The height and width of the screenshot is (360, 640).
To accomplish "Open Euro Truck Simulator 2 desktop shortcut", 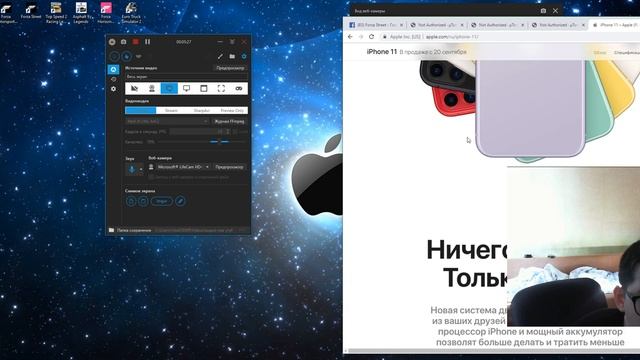I will tap(131, 13).
